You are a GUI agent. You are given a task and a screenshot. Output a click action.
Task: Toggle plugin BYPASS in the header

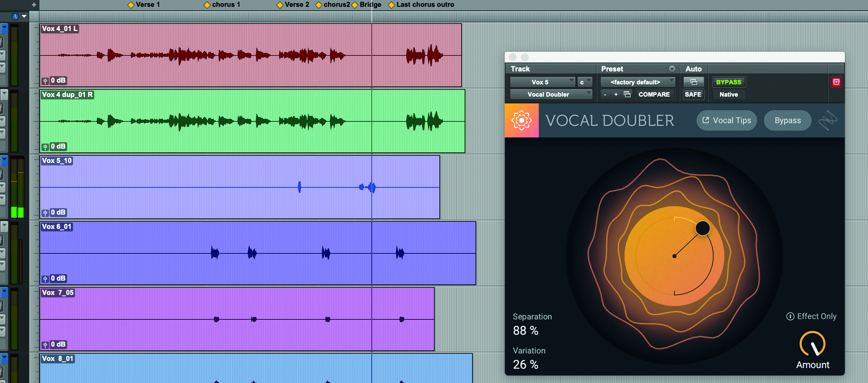pos(729,82)
